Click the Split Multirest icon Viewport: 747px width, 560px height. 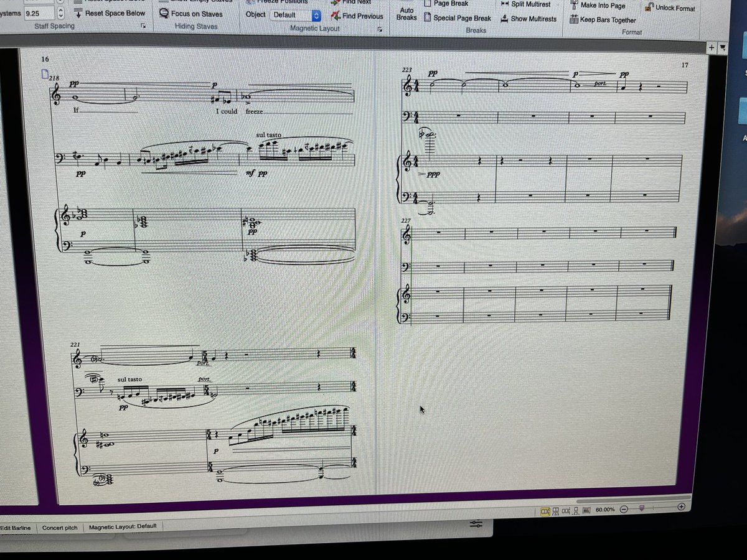pos(504,4)
